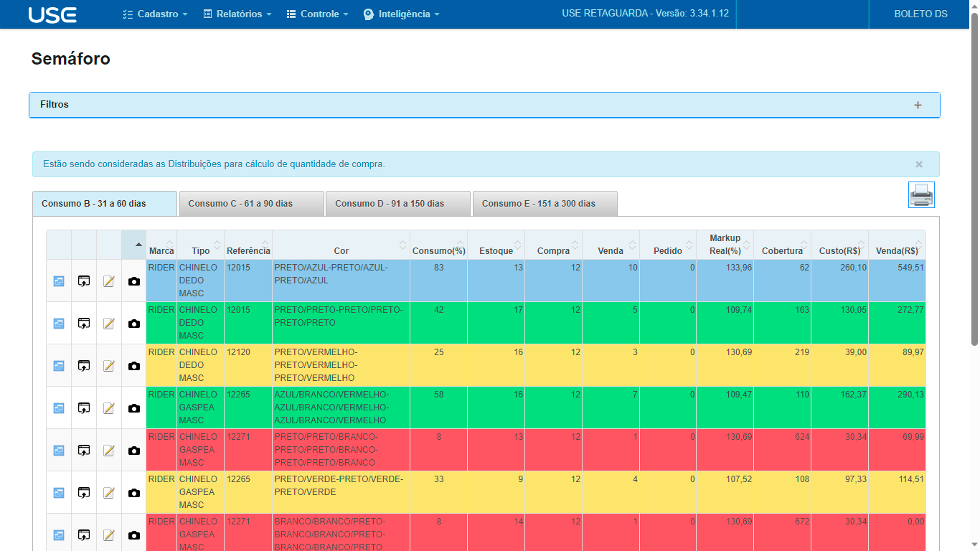This screenshot has width=980, height=551.
Task: Sort table by Venda quantity column
Action: (611, 245)
